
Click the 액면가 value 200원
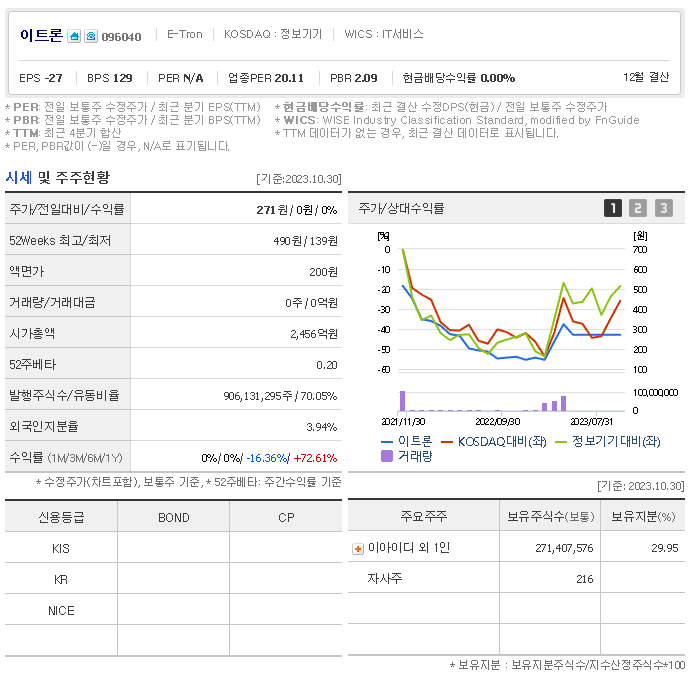tap(323, 272)
